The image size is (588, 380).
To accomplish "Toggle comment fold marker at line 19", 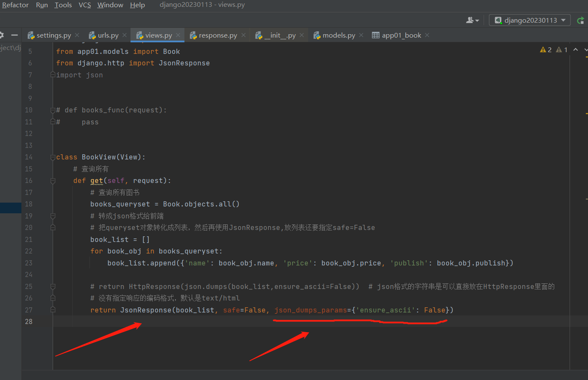I will pyautogui.click(x=53, y=216).
